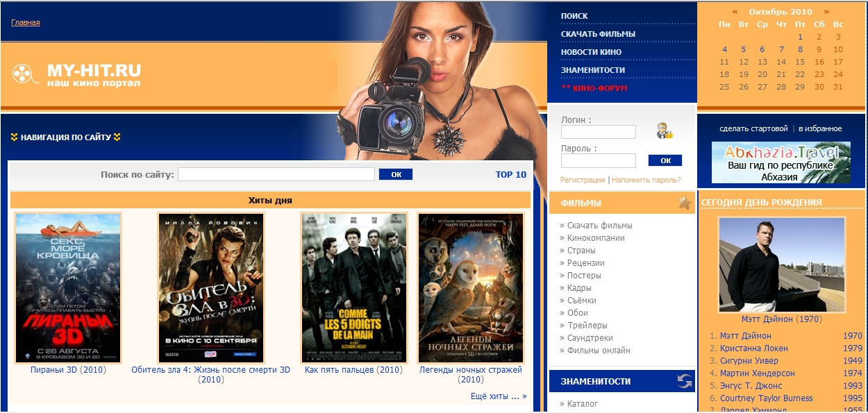Open the Обитель зла 4 poster

point(211,288)
